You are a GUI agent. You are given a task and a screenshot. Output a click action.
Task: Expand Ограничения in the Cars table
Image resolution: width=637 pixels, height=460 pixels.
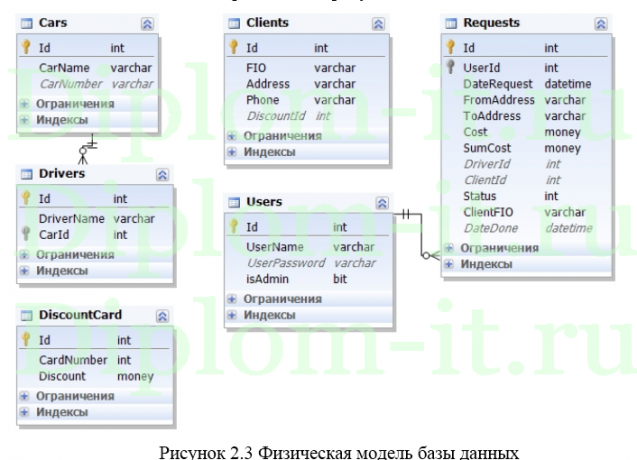[x=24, y=104]
